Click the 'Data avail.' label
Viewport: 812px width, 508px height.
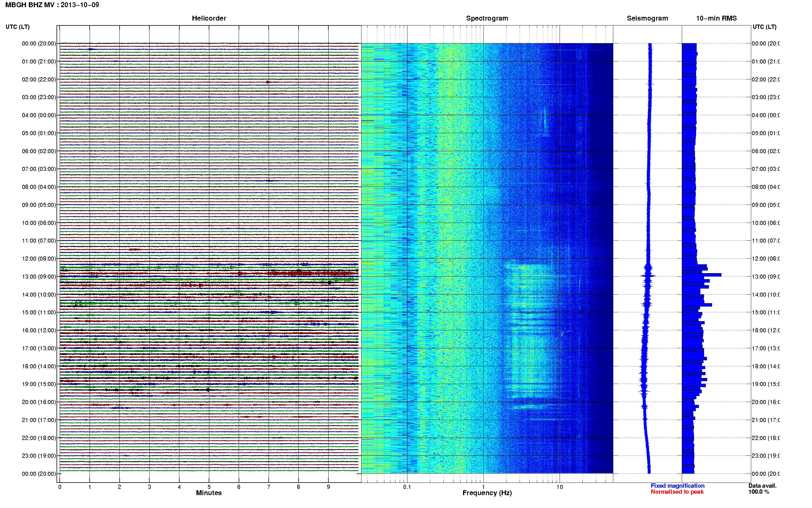point(762,486)
